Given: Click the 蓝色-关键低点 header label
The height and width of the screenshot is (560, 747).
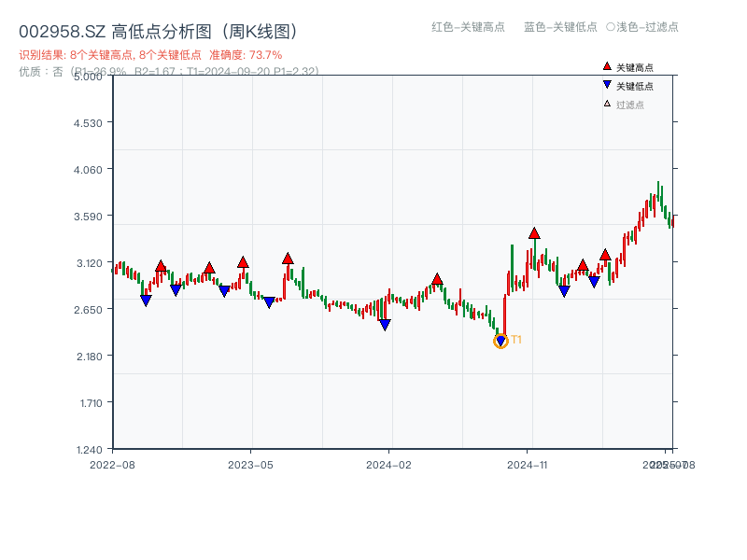Looking at the screenshot, I should tap(560, 27).
